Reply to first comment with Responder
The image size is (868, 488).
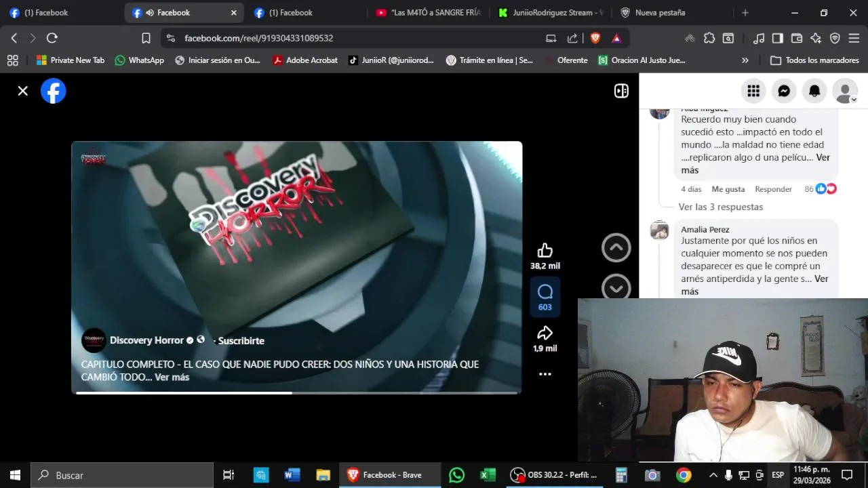pos(773,189)
